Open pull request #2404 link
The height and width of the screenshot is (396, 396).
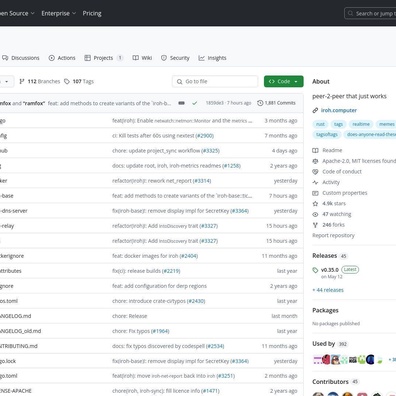(x=189, y=256)
